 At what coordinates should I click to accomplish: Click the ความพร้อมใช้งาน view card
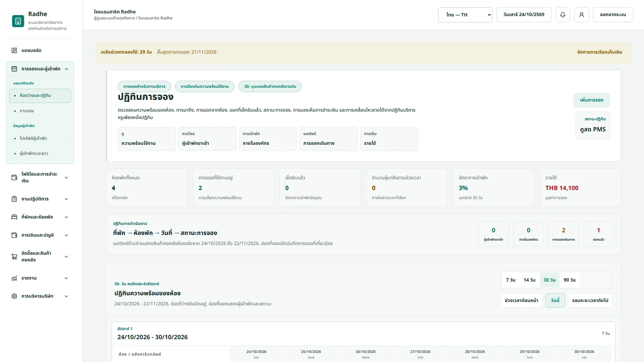(147, 139)
